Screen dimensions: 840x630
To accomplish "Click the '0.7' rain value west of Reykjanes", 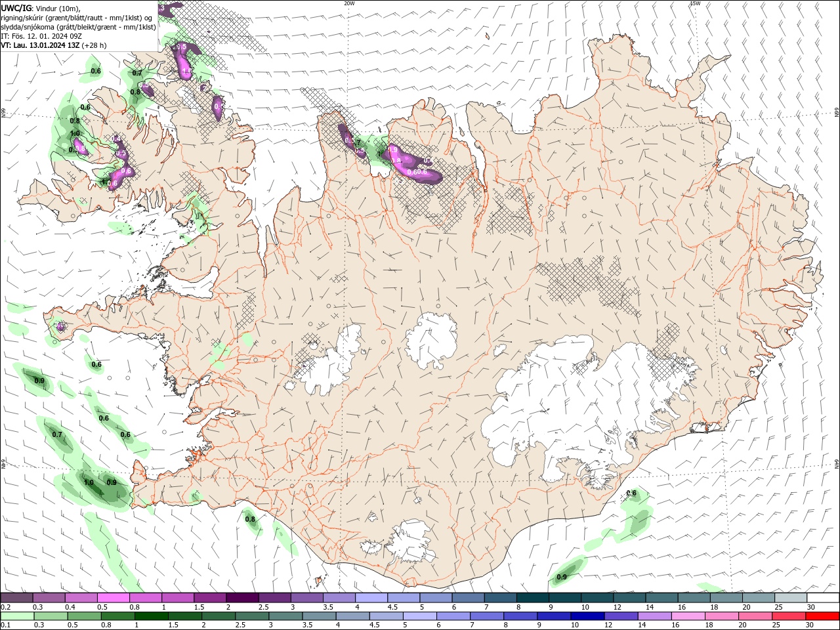I will point(57,434).
